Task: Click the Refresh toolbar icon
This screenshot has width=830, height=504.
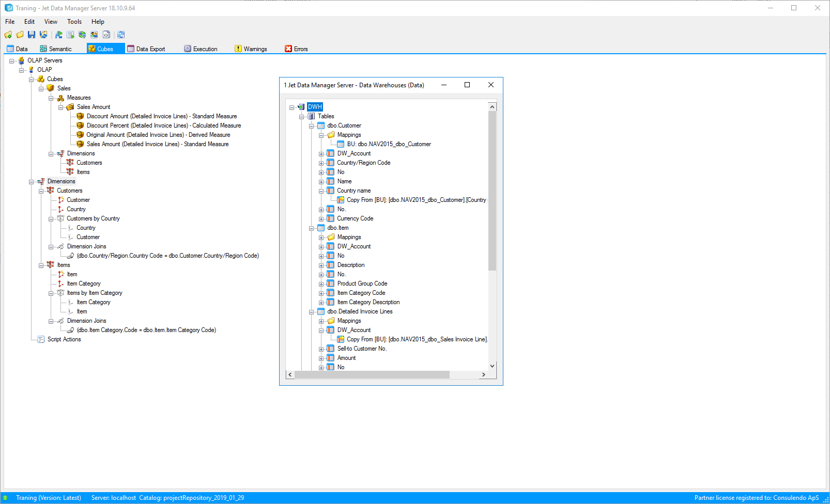Action: click(121, 35)
